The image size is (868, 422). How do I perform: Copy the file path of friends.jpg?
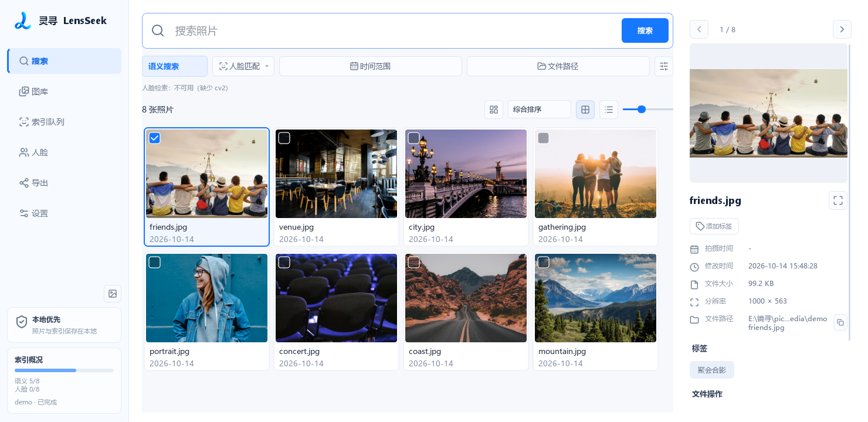(840, 322)
